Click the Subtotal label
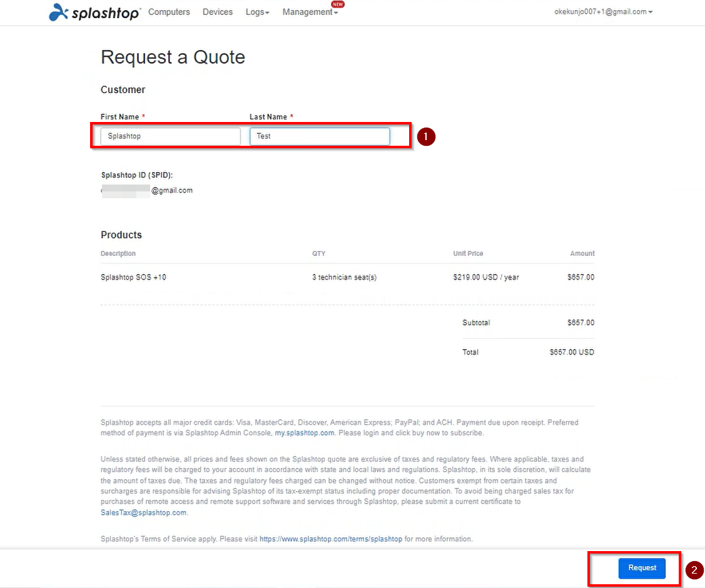This screenshot has width=705, height=588. click(476, 323)
